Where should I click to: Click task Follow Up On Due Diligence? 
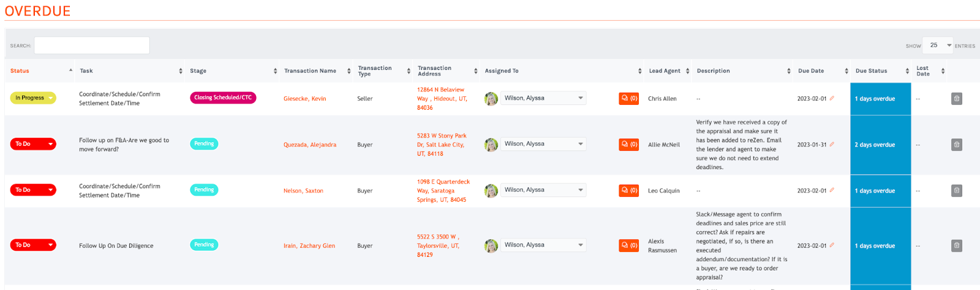(116, 246)
